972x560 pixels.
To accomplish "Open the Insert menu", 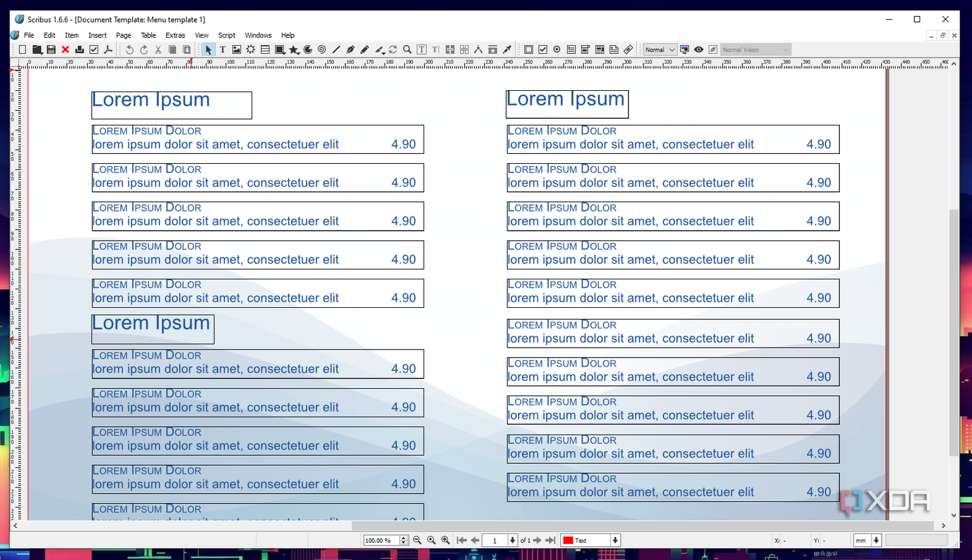I will click(x=97, y=35).
